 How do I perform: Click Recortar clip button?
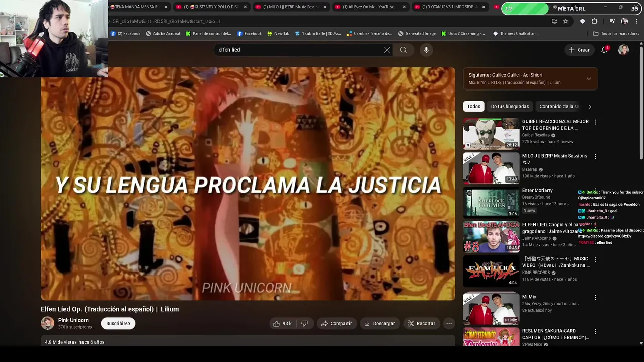(x=421, y=323)
